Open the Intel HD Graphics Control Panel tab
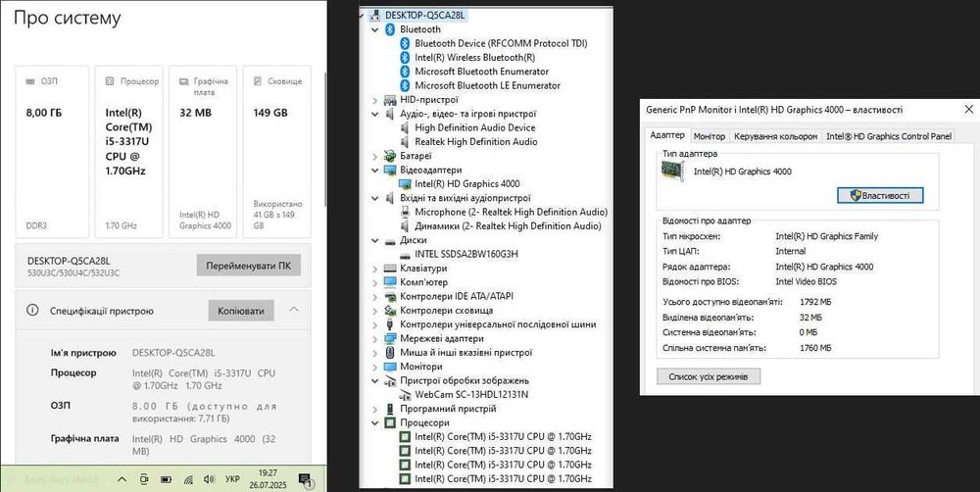This screenshot has width=980, height=492. pyautogui.click(x=889, y=135)
